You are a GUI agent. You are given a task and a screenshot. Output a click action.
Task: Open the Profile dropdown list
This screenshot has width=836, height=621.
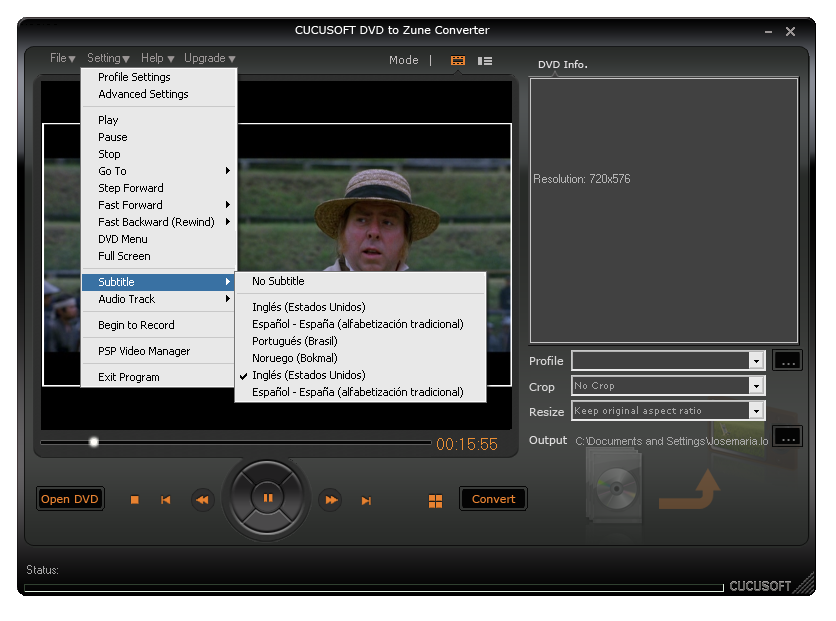pos(756,361)
